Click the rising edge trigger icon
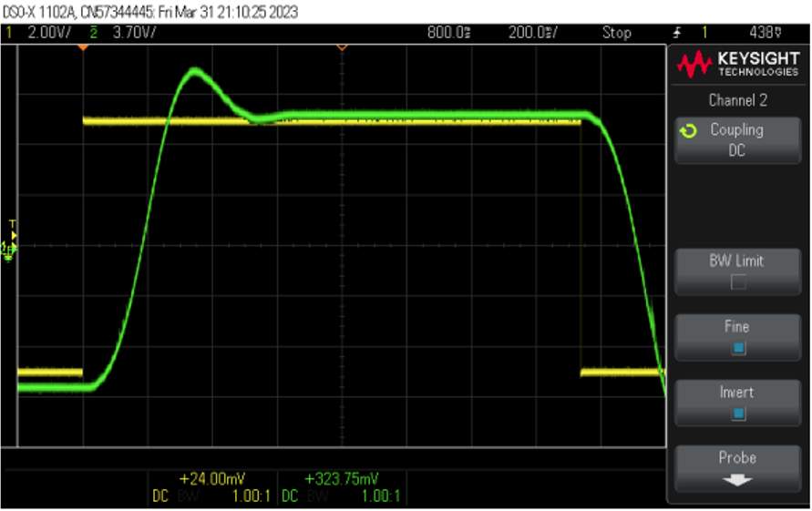 676,33
